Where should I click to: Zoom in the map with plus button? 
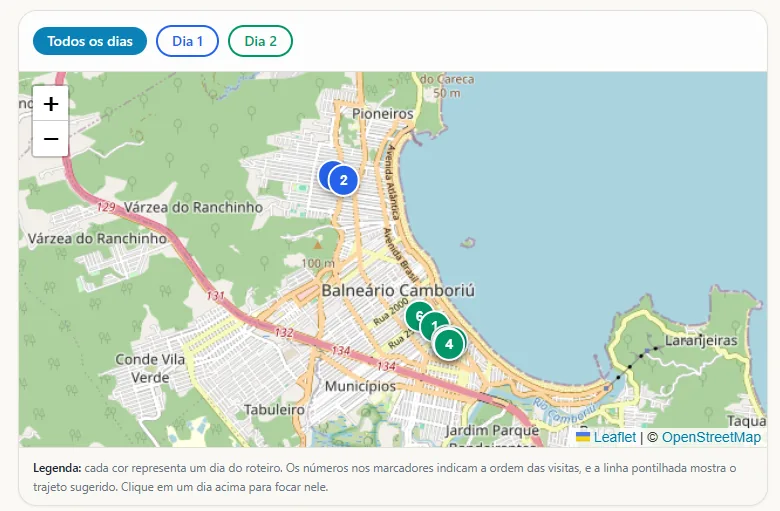51,103
